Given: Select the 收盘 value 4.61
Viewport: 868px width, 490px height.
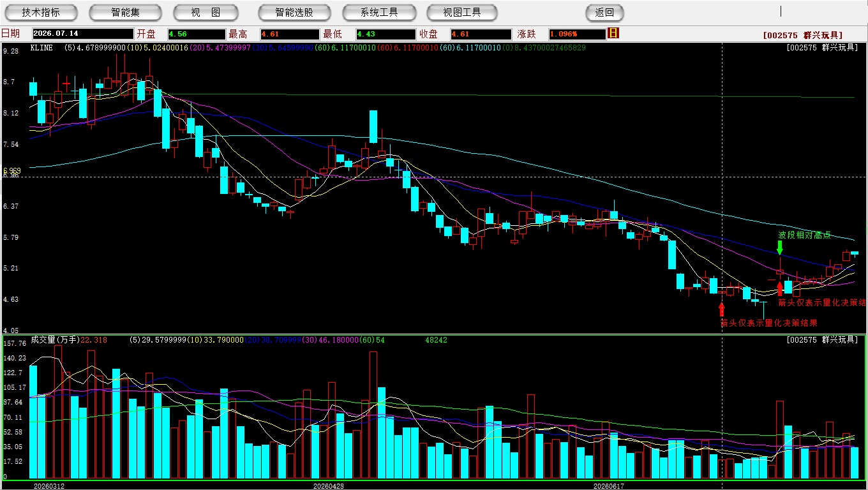Looking at the screenshot, I should pos(481,34).
